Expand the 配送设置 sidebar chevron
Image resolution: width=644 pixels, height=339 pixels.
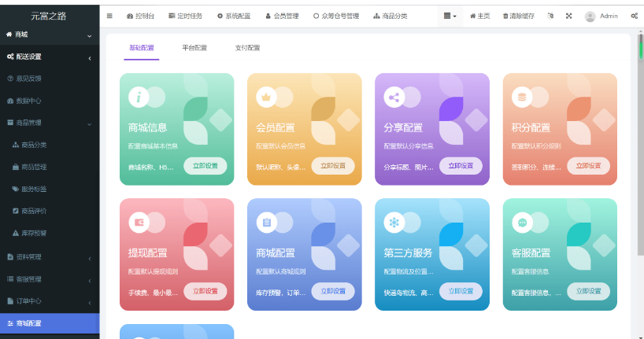click(90, 58)
